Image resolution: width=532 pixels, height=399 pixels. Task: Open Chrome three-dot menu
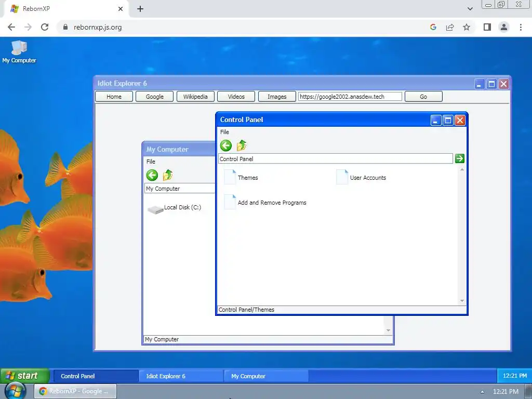(521, 27)
